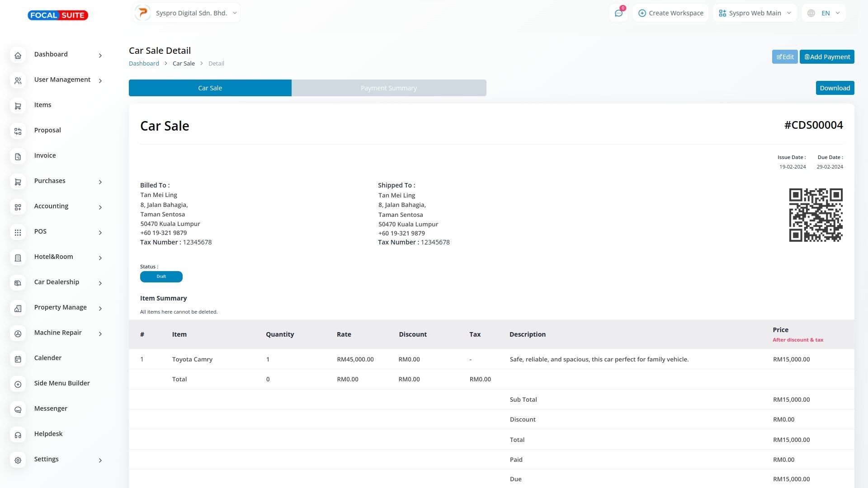Click the QR code image

816,215
